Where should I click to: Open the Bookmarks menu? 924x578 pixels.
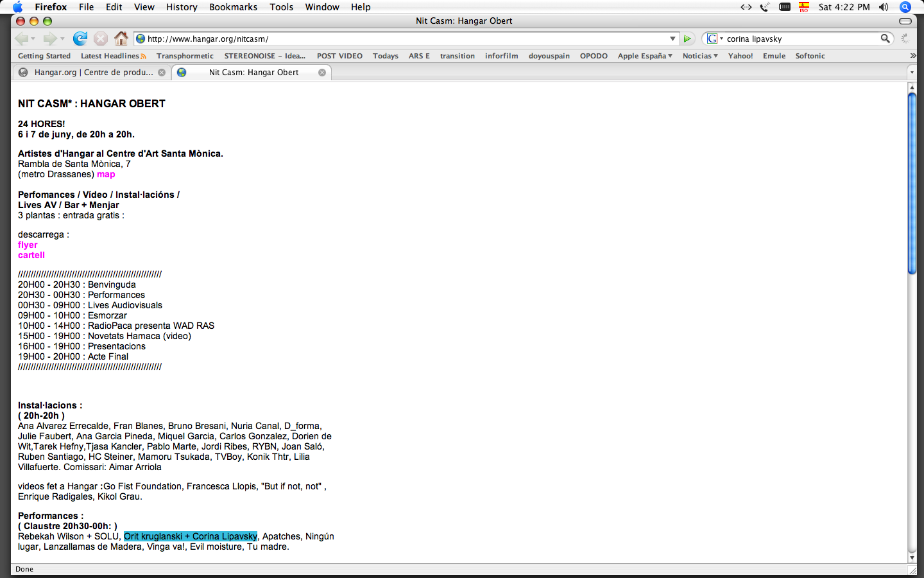[233, 7]
